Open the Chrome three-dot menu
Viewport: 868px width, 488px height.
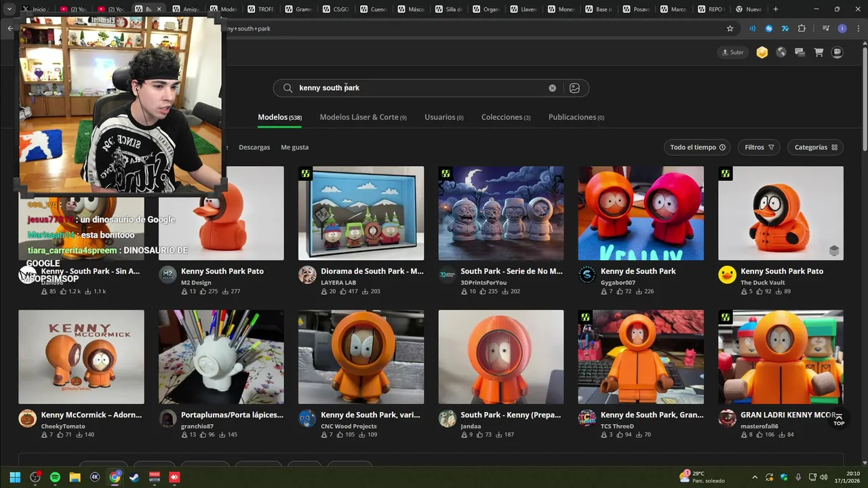coord(857,28)
